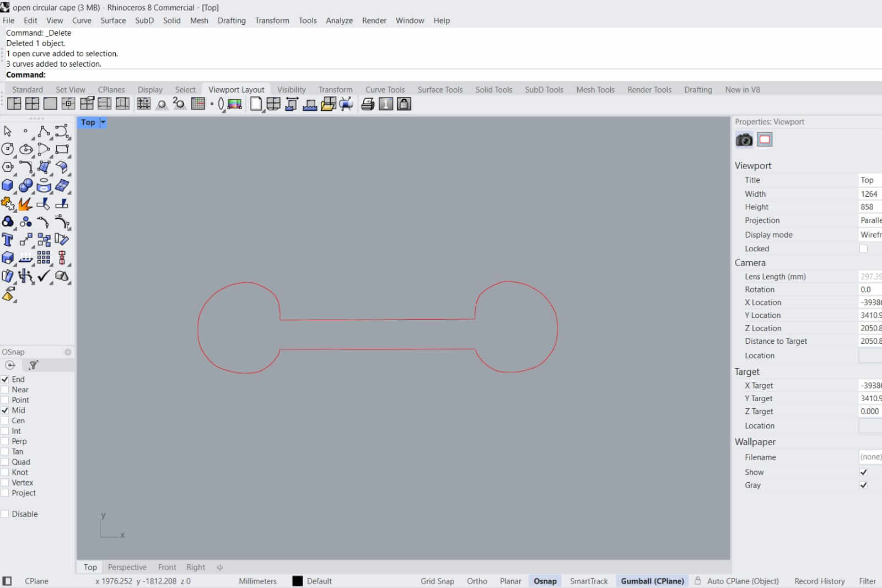Open the Surface menu
Viewport: 882px width, 588px height.
(x=113, y=20)
